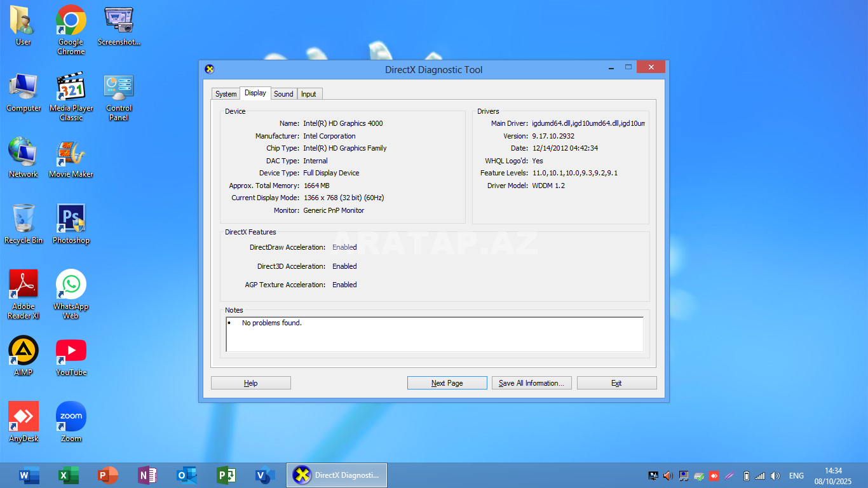Click the 'Intel(R) HD Graphics 4000' name
This screenshot has height=488, width=868.
tap(343, 123)
